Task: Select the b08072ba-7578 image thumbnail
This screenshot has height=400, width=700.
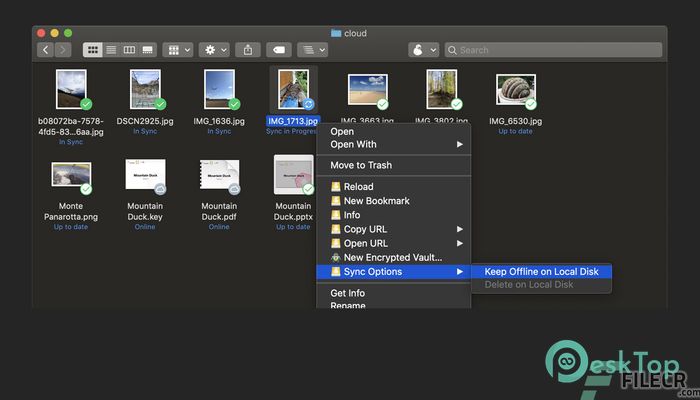Action: pyautogui.click(x=71, y=89)
